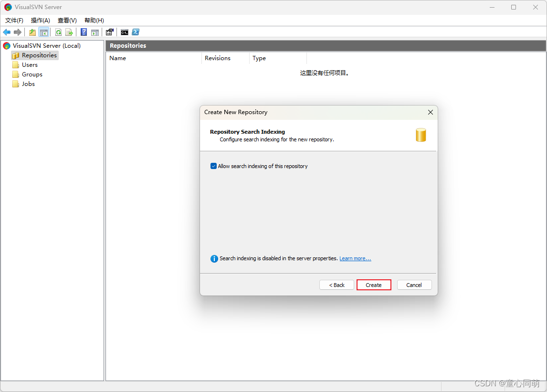Uncheck Allow search indexing of this repository
The height and width of the screenshot is (392, 547).
(213, 166)
